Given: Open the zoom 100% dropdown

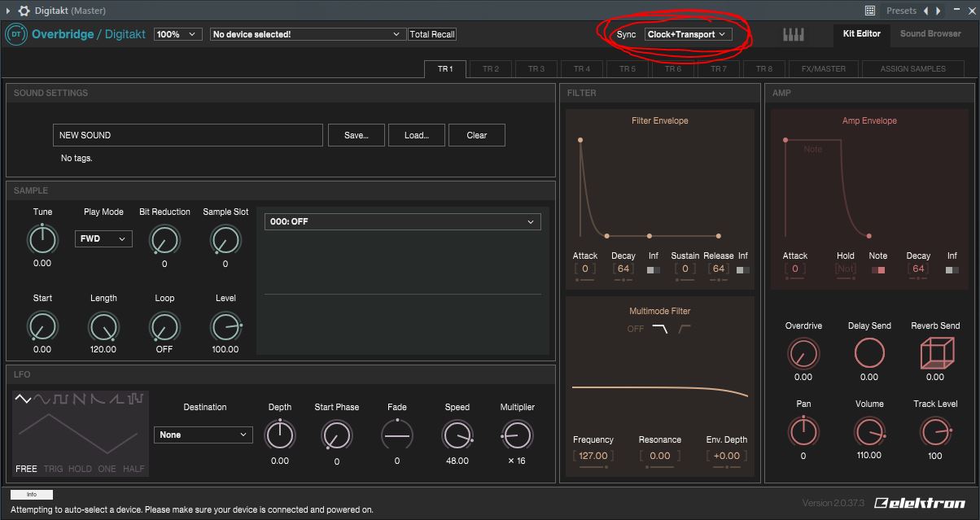Looking at the screenshot, I should 178,34.
